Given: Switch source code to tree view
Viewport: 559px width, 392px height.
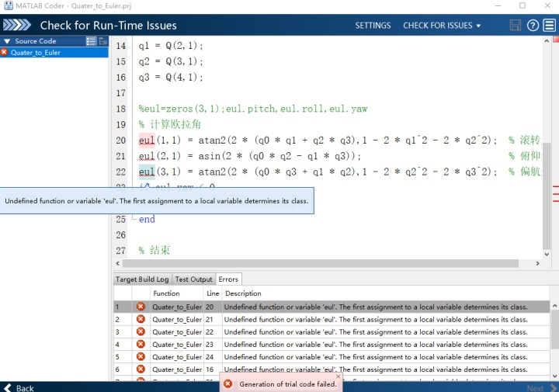Looking at the screenshot, I should coord(103,41).
